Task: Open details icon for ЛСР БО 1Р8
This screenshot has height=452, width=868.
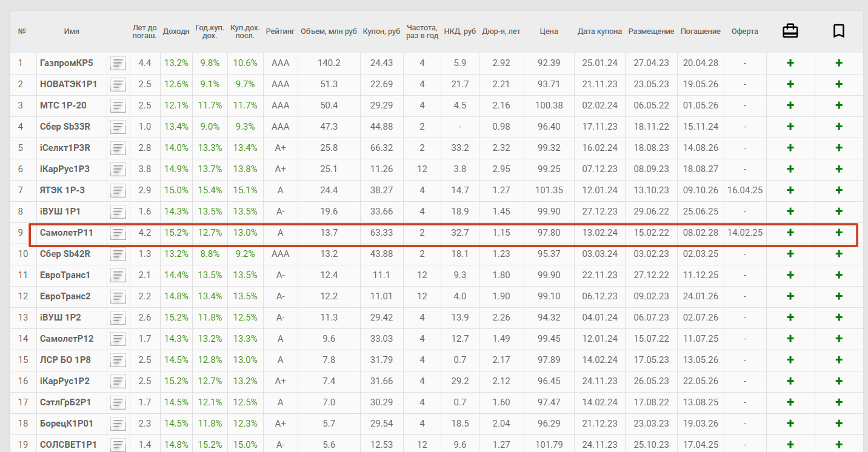Action: pyautogui.click(x=118, y=360)
